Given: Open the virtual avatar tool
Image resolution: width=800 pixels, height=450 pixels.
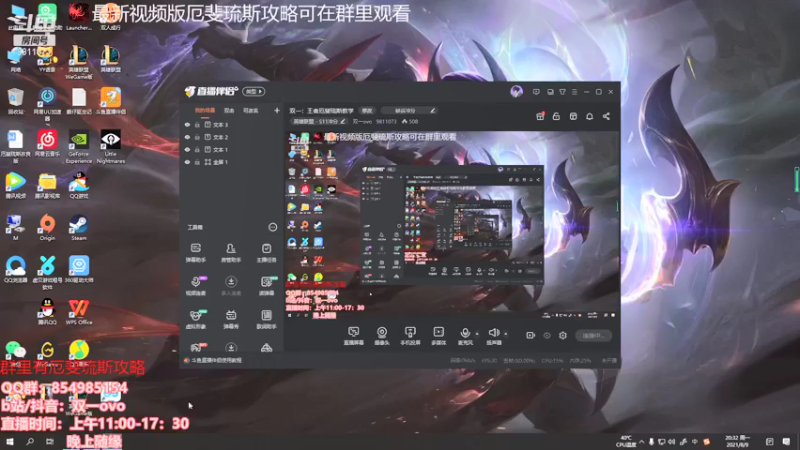Looking at the screenshot, I should pyautogui.click(x=195, y=319).
